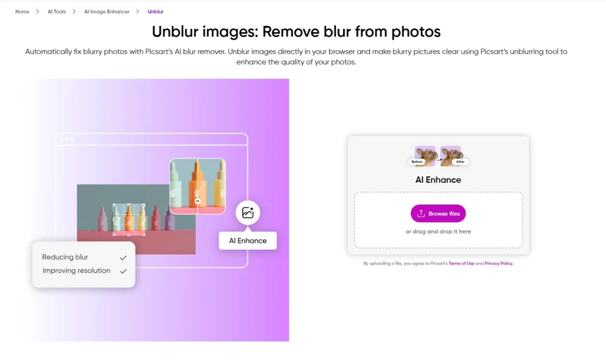
Task: Click the drag and drop upload area
Action: (439, 220)
